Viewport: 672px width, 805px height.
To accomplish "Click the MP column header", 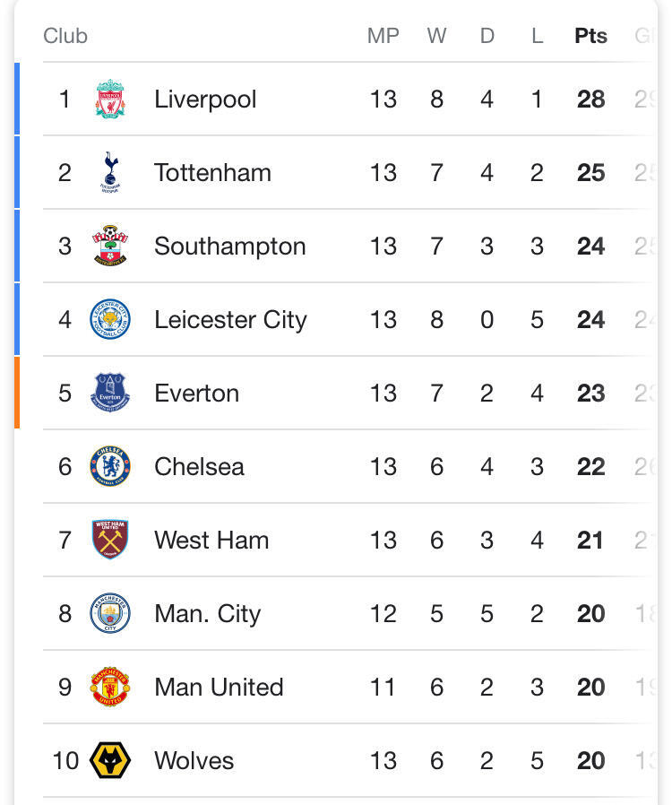I will [x=383, y=37].
